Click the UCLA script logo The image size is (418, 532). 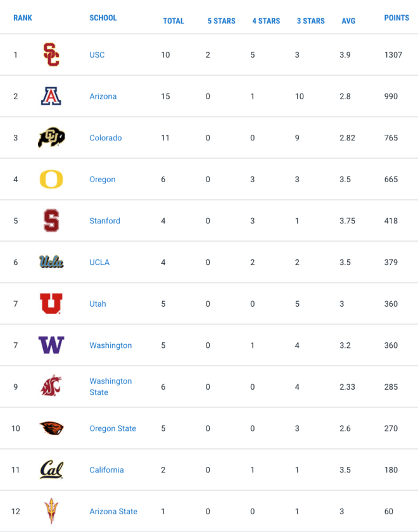pyautogui.click(x=51, y=262)
